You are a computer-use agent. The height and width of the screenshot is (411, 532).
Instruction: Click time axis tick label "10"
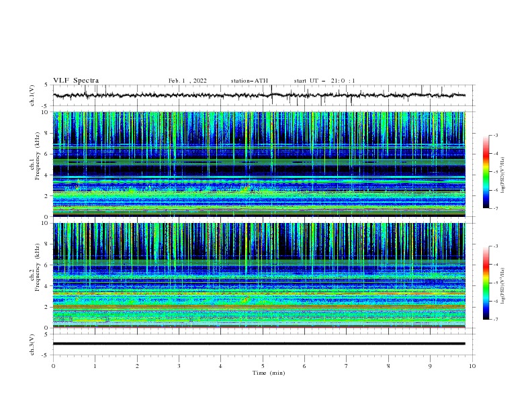(x=472, y=366)
